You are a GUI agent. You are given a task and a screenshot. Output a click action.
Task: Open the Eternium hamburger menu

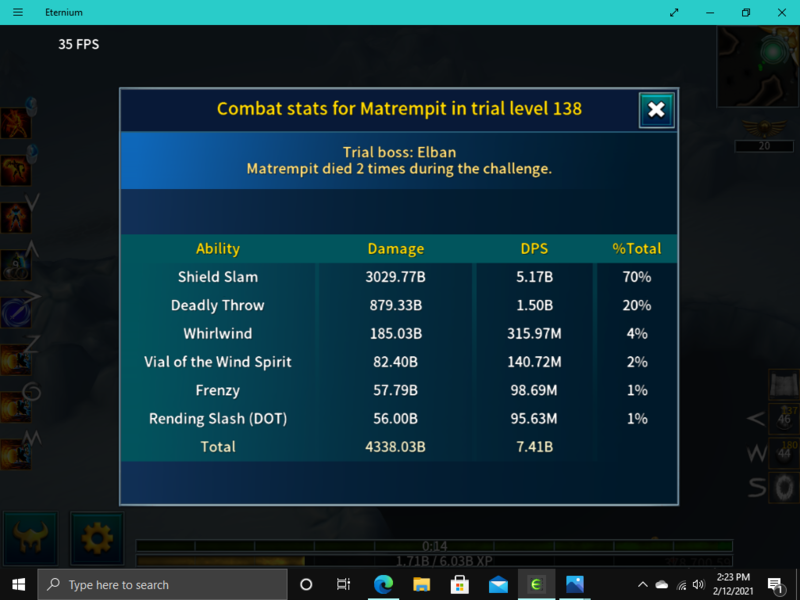coord(18,12)
